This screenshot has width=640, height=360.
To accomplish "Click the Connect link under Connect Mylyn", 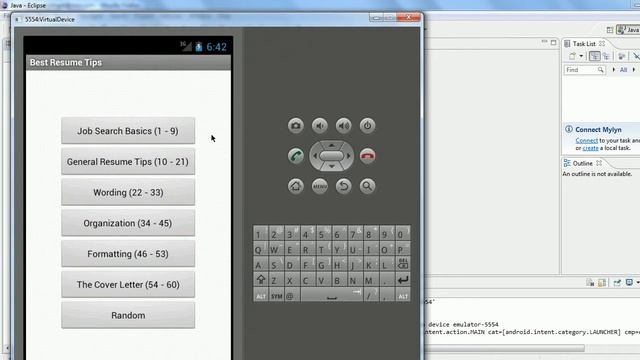I will (x=587, y=140).
